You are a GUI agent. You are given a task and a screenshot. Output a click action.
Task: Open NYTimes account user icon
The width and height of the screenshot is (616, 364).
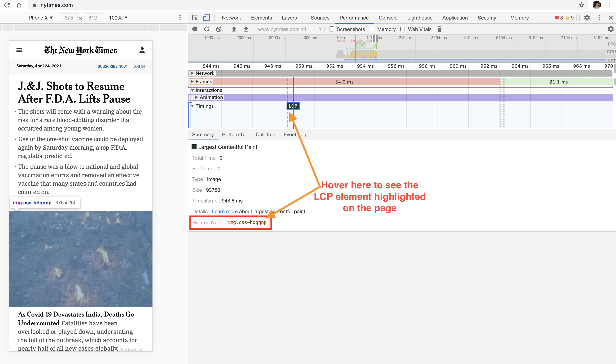[142, 50]
